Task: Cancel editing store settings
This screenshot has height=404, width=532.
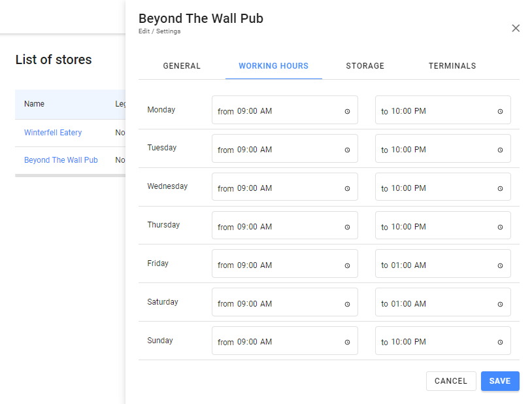Action: point(451,381)
